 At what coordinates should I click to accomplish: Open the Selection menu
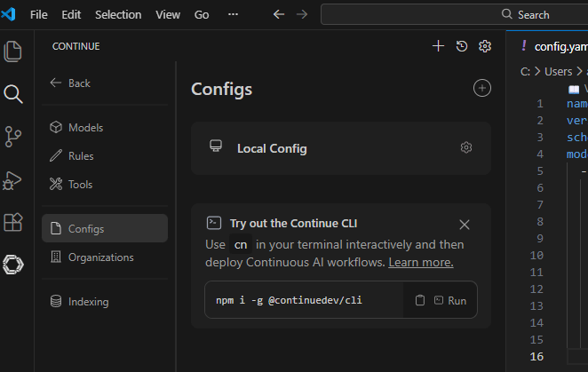coord(118,15)
